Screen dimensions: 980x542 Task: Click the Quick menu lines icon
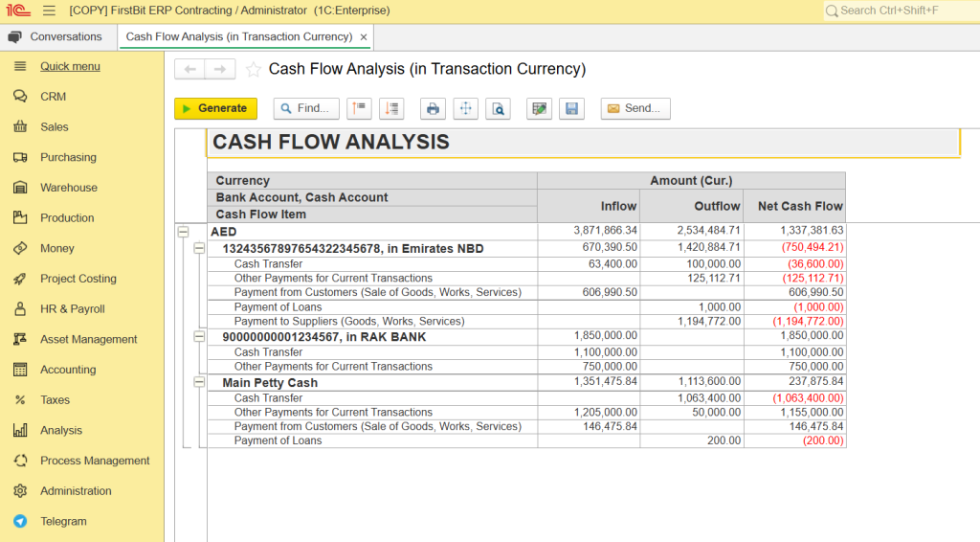pos(20,66)
